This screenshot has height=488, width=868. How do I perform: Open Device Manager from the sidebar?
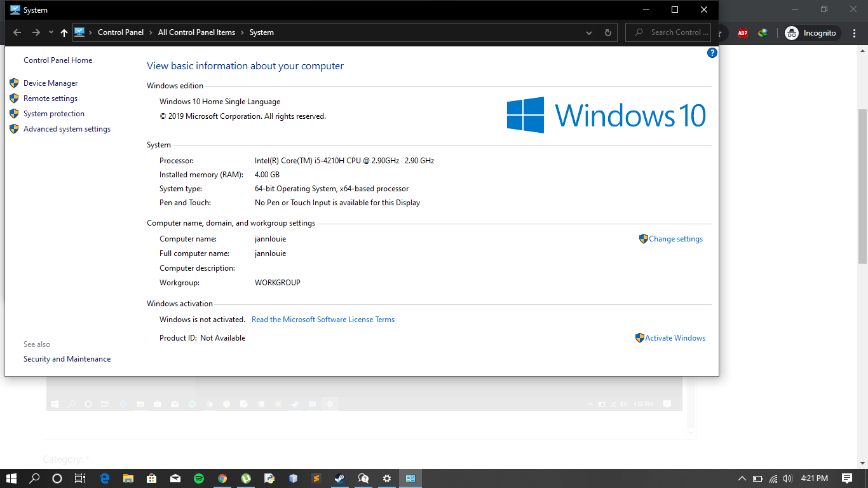[50, 83]
